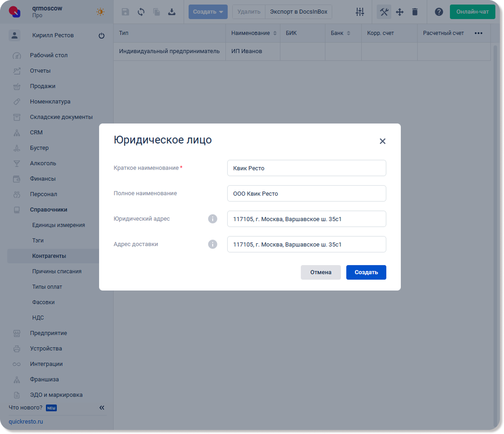Open Номенклатура in the sidebar
The width and height of the screenshot is (504, 434).
click(x=50, y=102)
